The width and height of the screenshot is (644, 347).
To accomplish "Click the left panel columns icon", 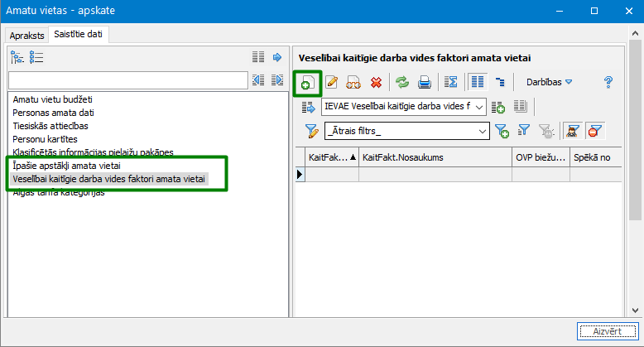I will click(x=258, y=57).
